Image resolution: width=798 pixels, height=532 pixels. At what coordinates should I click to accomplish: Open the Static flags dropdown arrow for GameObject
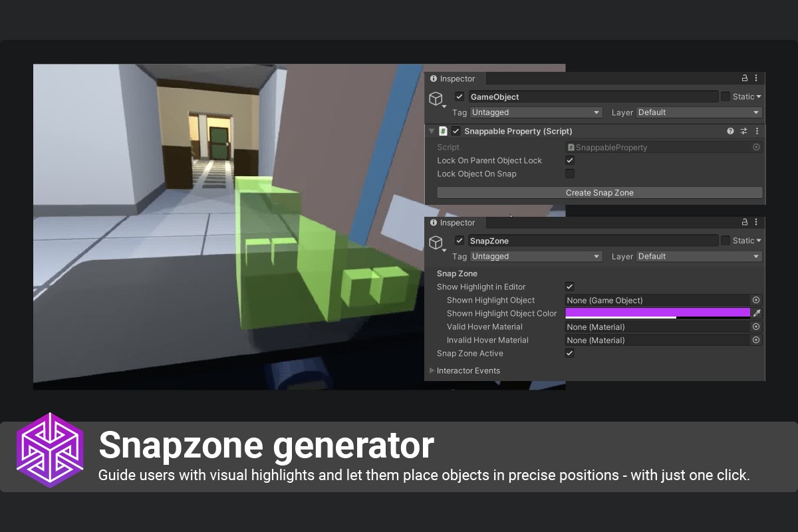(x=759, y=97)
